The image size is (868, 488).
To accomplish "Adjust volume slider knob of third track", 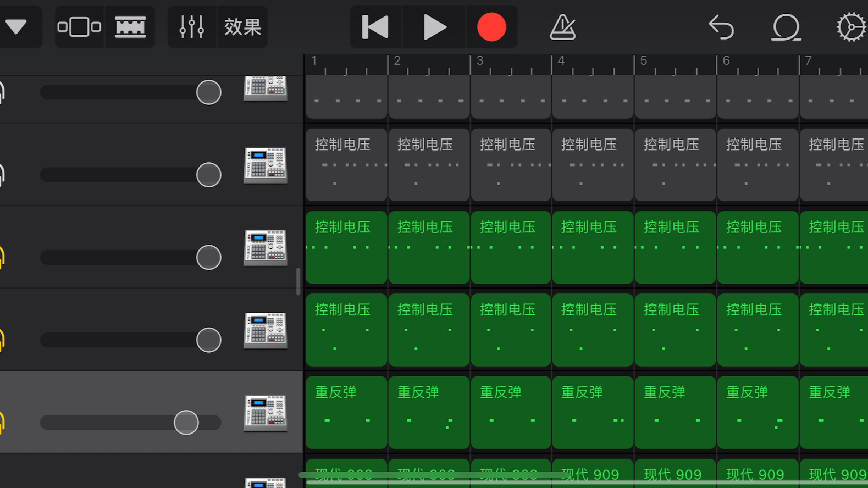I will click(x=209, y=257).
